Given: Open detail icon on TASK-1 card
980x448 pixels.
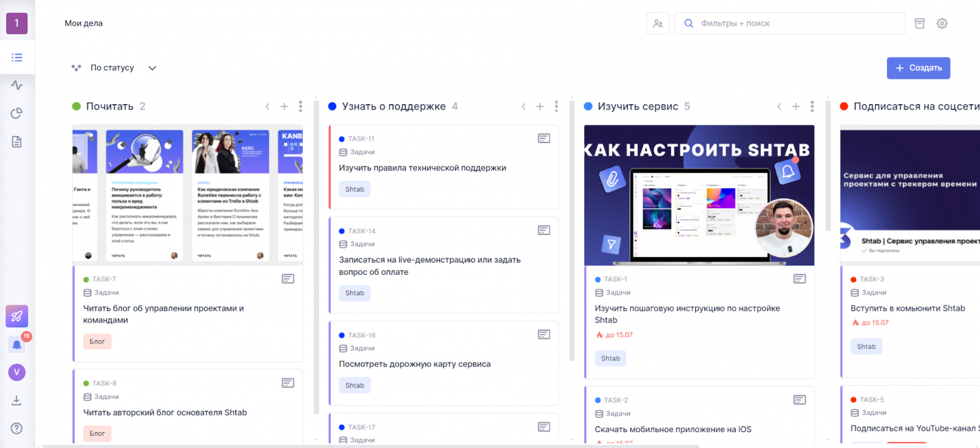Looking at the screenshot, I should click(x=800, y=279).
